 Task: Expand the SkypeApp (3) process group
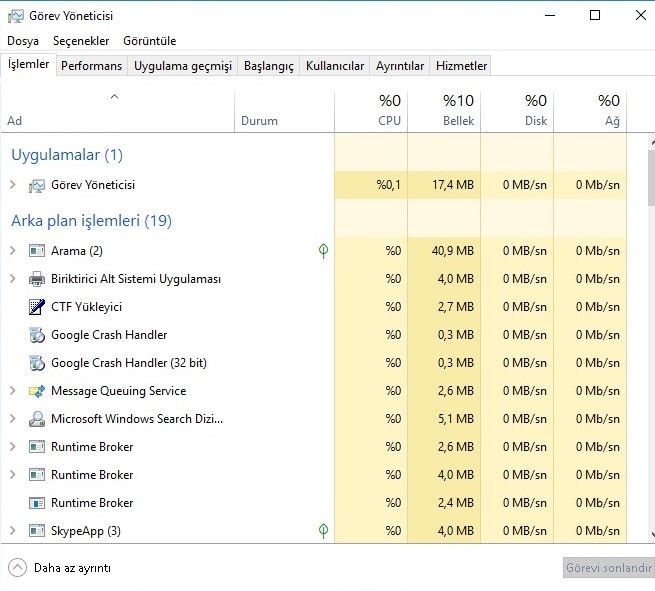(x=13, y=531)
